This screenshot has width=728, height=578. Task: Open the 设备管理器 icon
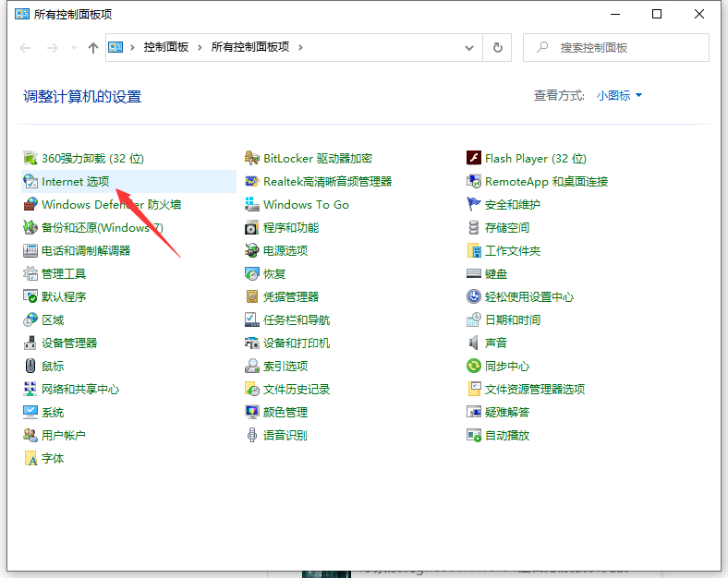point(30,343)
